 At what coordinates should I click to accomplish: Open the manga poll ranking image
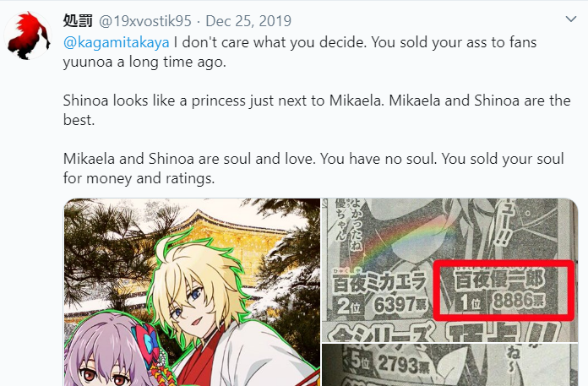tap(449, 269)
